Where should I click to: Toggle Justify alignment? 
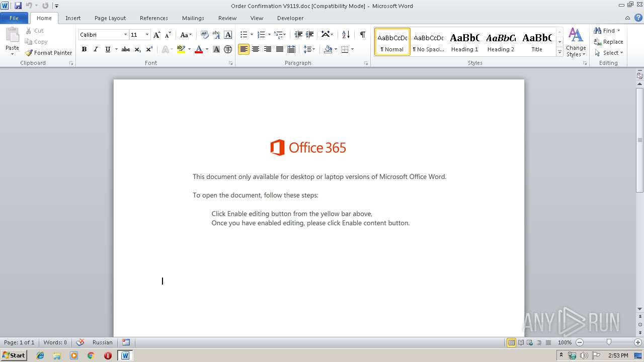coord(279,49)
